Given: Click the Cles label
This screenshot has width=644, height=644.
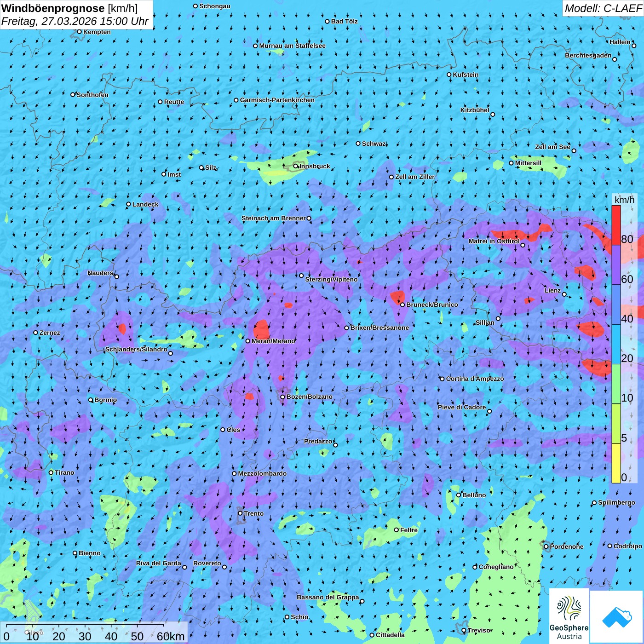Looking at the screenshot, I should pos(233,430).
